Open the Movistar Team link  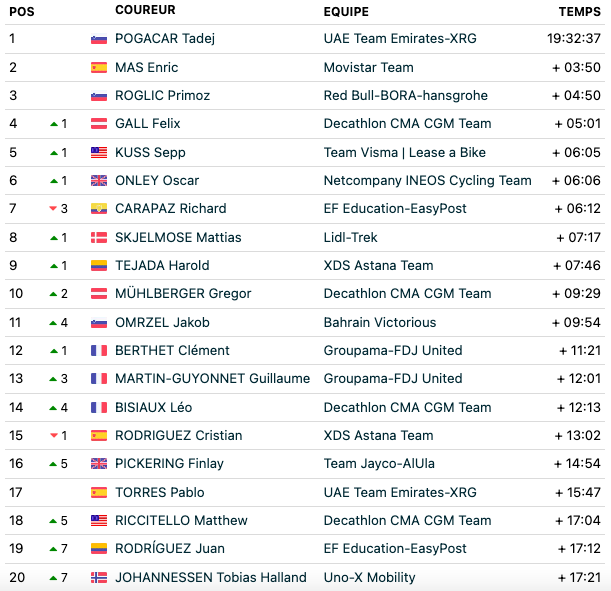(368, 67)
